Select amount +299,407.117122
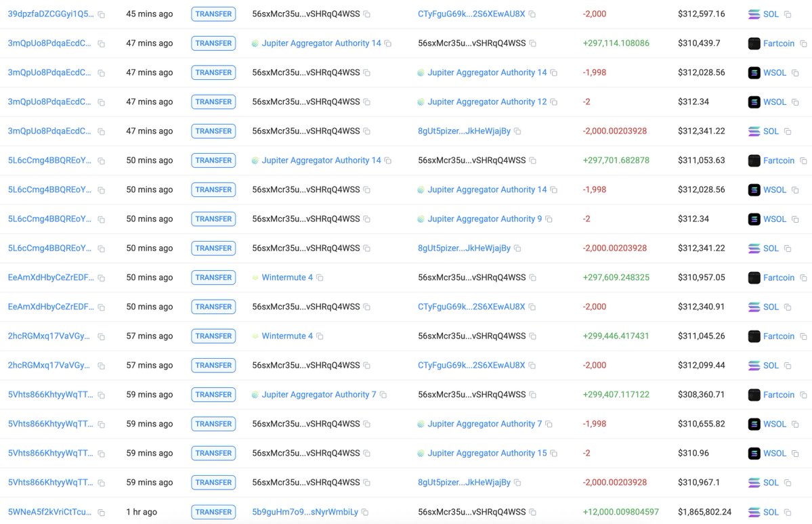 tap(616, 394)
